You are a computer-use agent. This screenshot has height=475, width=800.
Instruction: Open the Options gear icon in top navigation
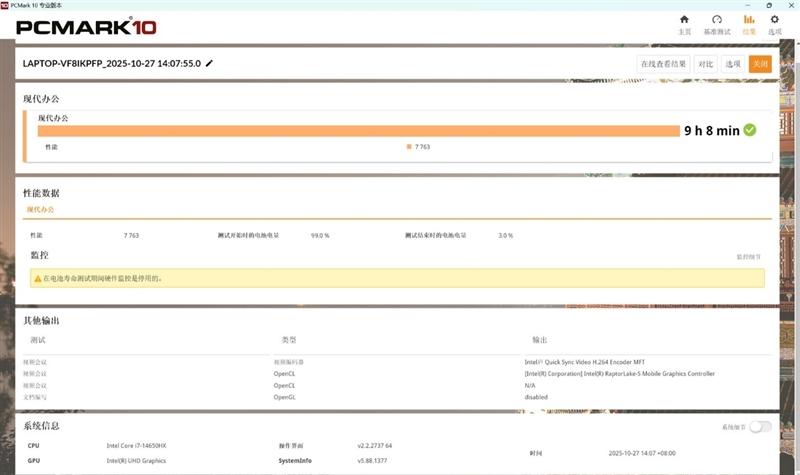(x=774, y=19)
